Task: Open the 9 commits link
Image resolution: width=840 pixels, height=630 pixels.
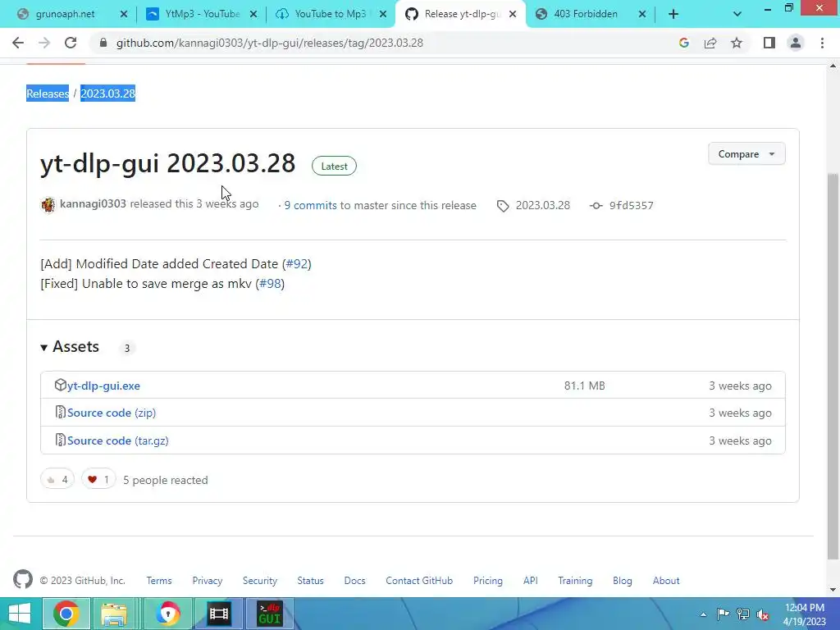Action: (x=311, y=205)
